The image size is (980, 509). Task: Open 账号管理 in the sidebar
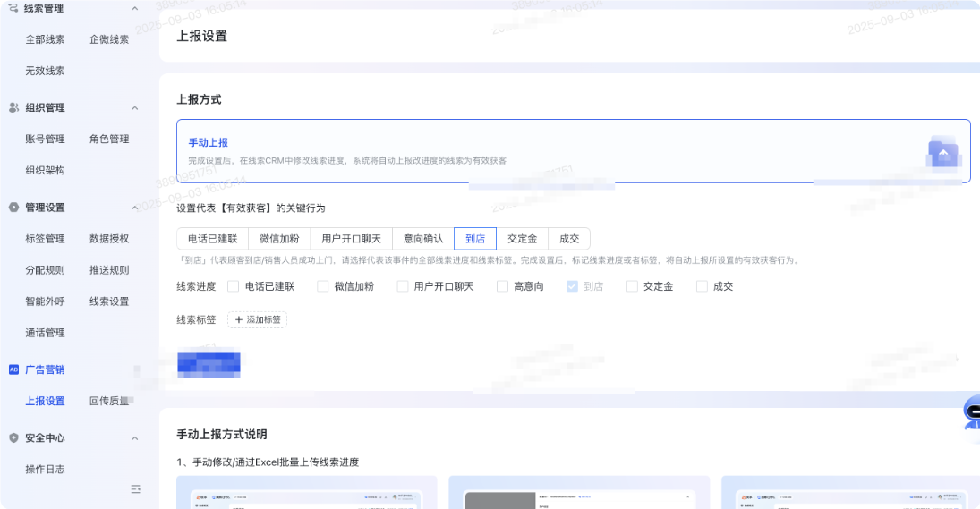[x=45, y=139]
